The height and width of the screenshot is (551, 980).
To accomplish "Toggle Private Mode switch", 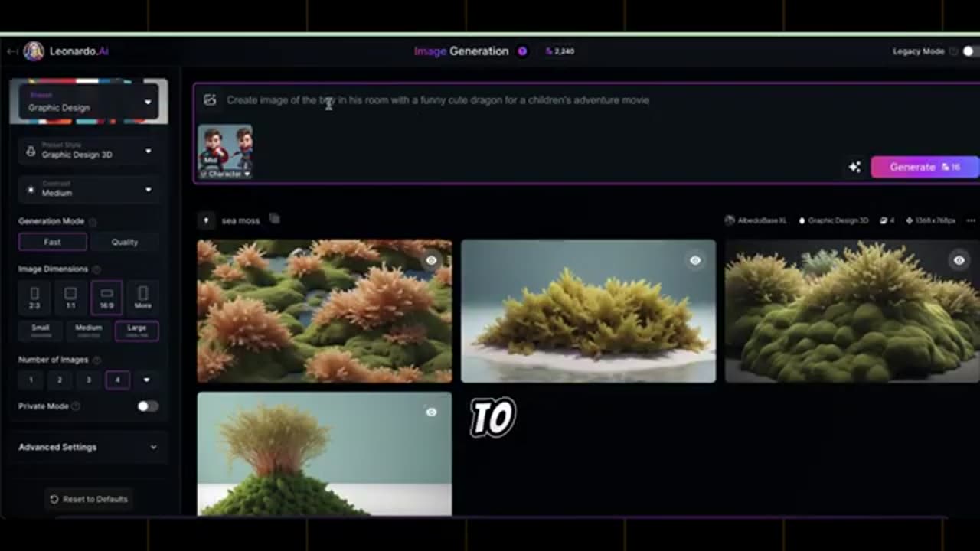I will [x=148, y=406].
